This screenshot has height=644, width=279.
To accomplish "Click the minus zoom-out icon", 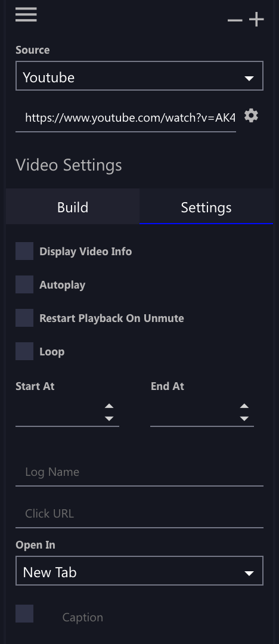I will tap(235, 20).
